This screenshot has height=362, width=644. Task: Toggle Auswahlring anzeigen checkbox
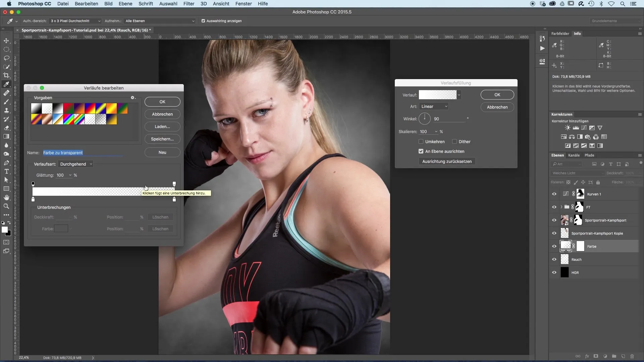point(203,21)
